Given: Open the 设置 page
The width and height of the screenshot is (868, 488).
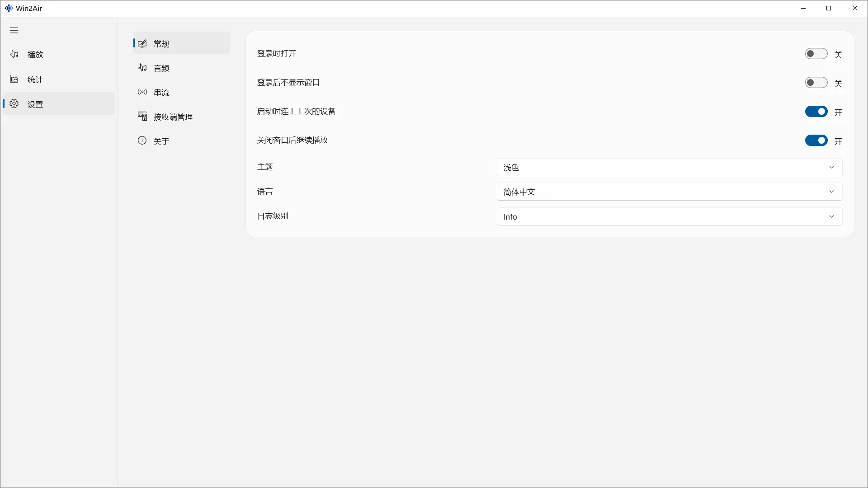Looking at the screenshot, I should (x=59, y=104).
